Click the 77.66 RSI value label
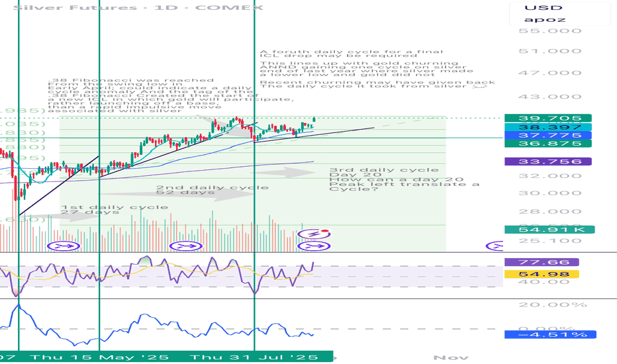This screenshot has height=364, width=617. (542, 262)
